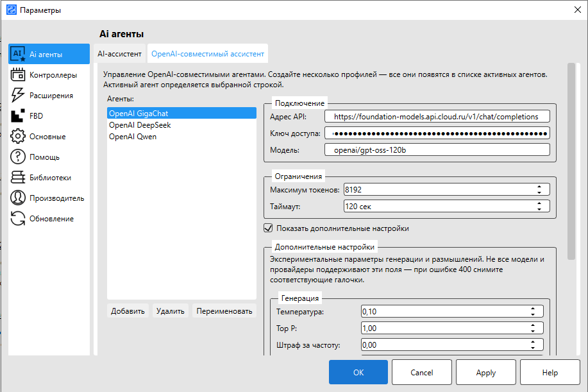Increase Максимум токенов with up arrow

539,187
